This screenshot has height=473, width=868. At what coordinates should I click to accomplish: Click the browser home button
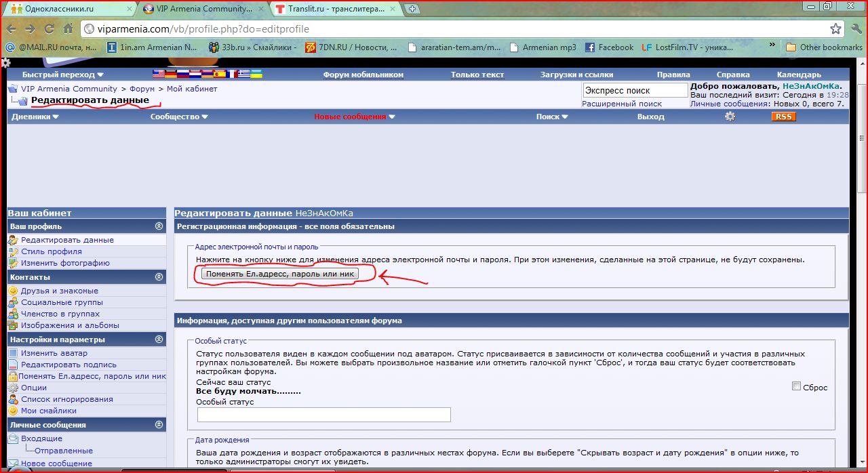click(x=68, y=29)
